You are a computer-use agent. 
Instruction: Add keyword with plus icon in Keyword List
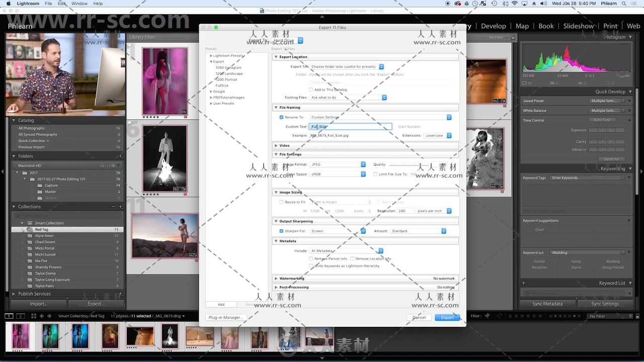point(524,283)
